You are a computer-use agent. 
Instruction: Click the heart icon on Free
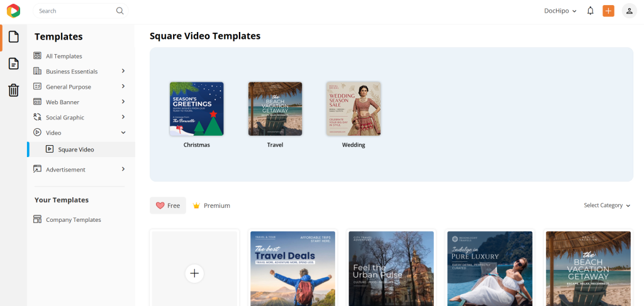coord(160,205)
